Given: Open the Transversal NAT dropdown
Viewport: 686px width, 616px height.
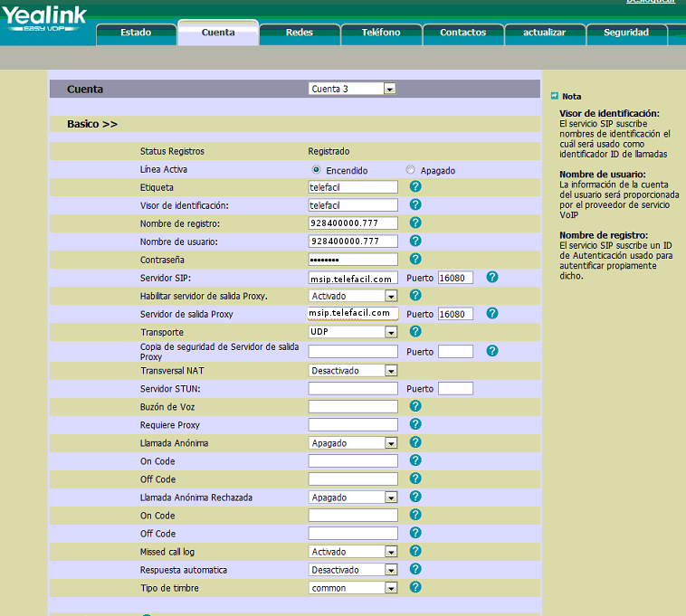Looking at the screenshot, I should click(352, 371).
